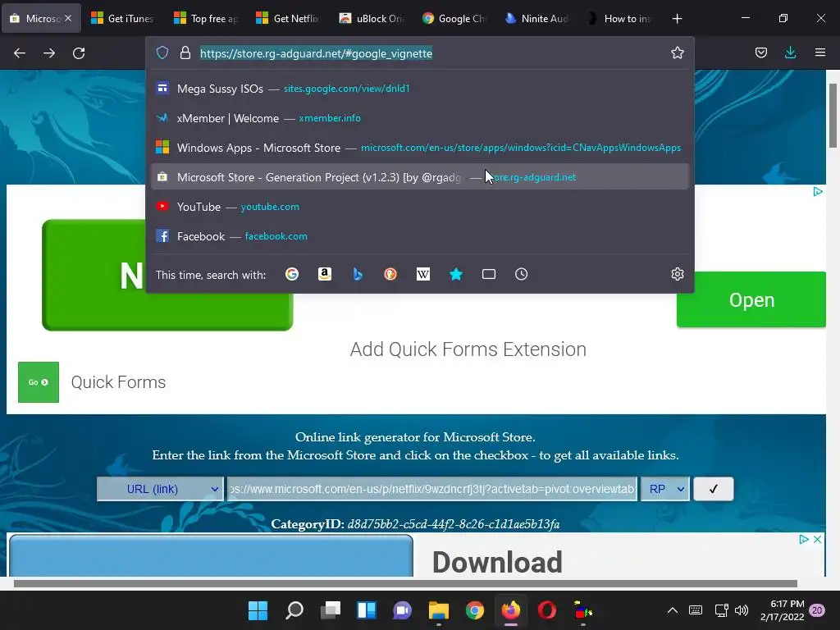
Task: Open the notification count badge
Action: 817,610
